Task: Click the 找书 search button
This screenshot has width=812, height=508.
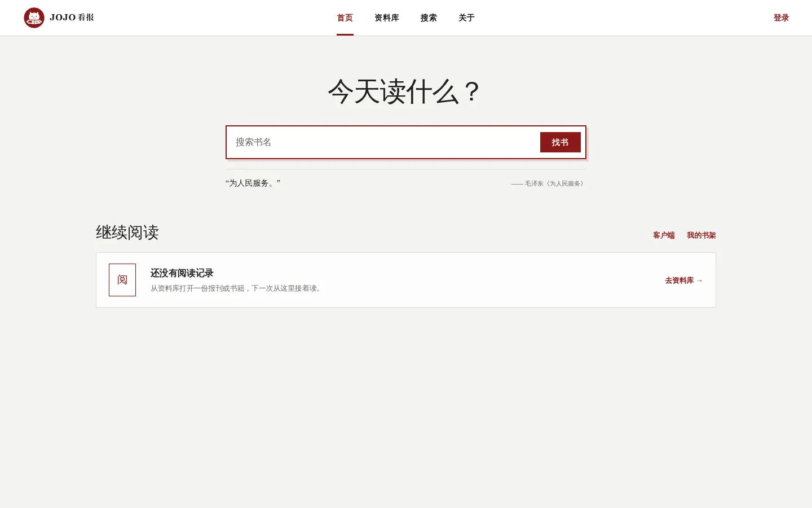Action: (x=561, y=142)
